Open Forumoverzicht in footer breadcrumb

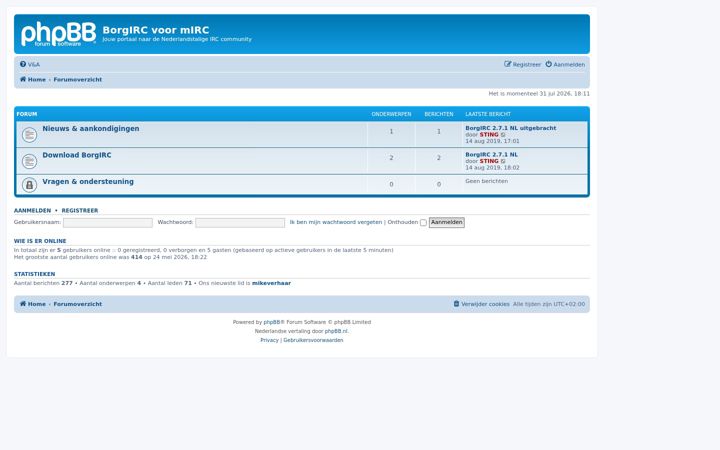(x=78, y=304)
